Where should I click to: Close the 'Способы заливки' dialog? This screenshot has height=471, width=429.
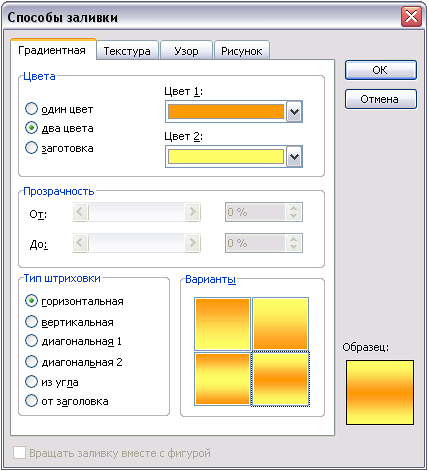(x=411, y=16)
